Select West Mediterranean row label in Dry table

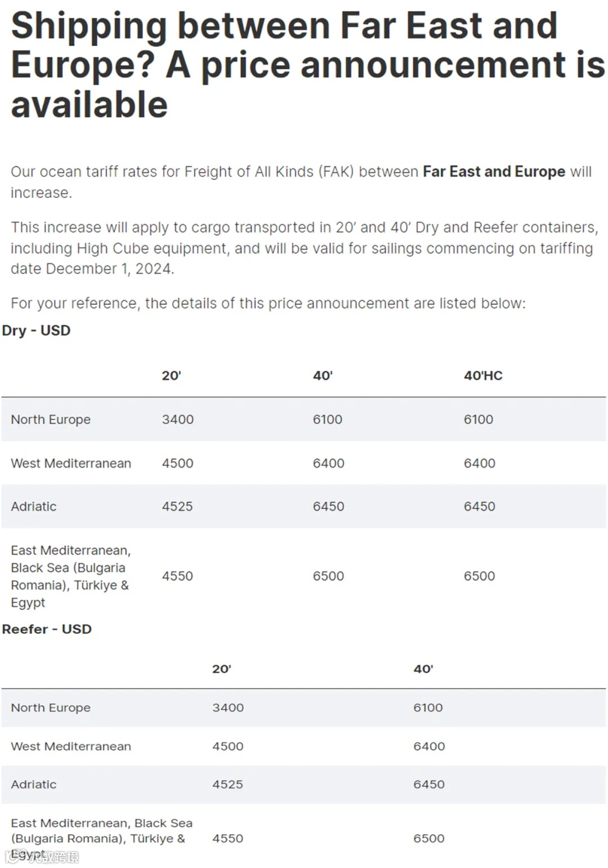click(71, 464)
